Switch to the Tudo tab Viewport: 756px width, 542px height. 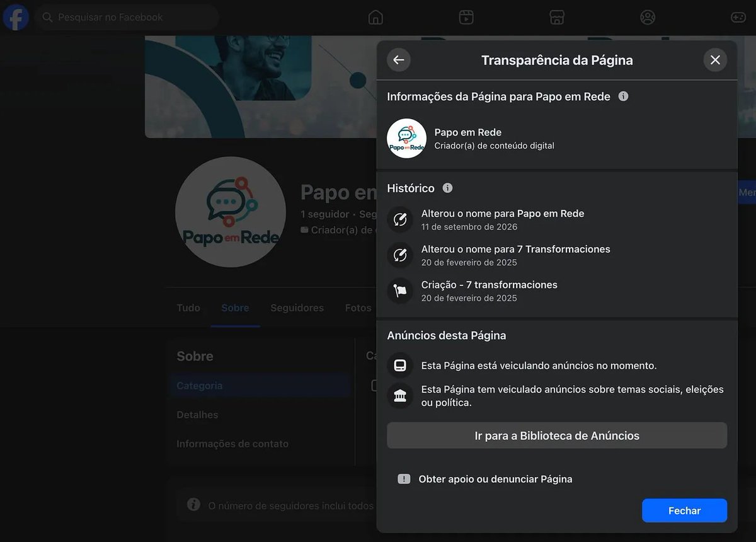point(188,308)
